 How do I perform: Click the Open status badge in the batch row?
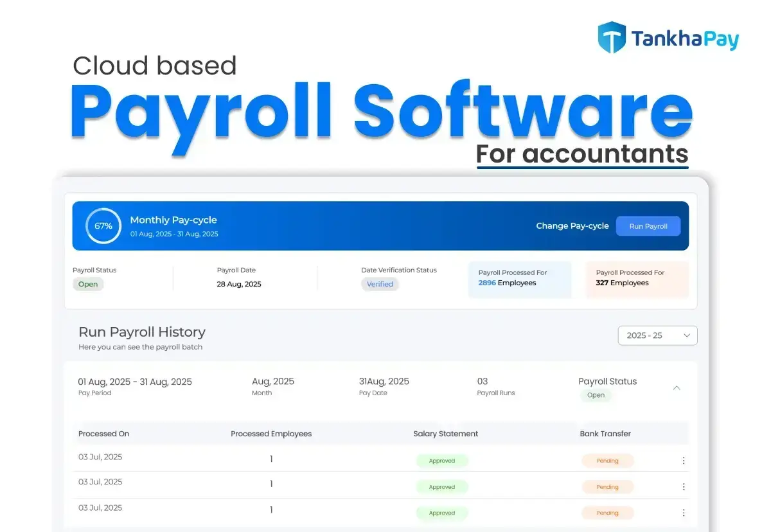596,395
